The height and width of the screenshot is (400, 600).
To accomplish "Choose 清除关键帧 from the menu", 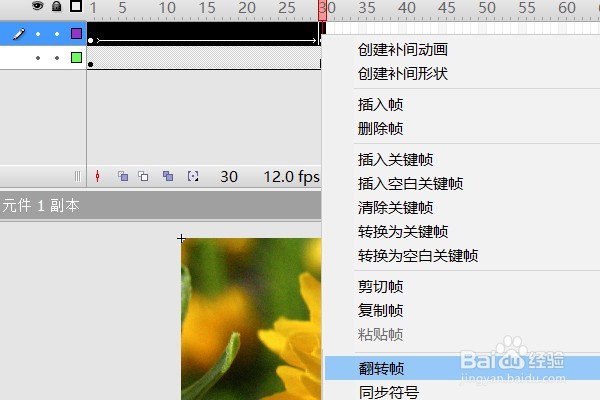I will coord(395,208).
